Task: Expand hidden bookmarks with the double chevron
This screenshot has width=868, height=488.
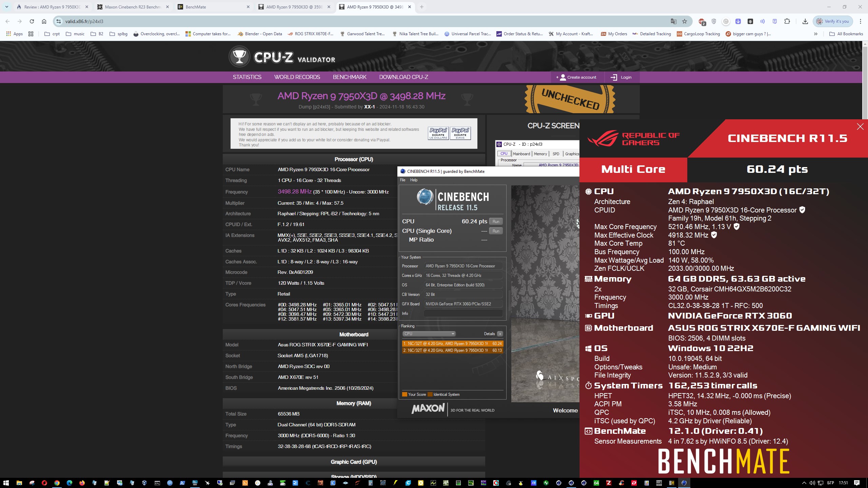Action: pyautogui.click(x=815, y=34)
